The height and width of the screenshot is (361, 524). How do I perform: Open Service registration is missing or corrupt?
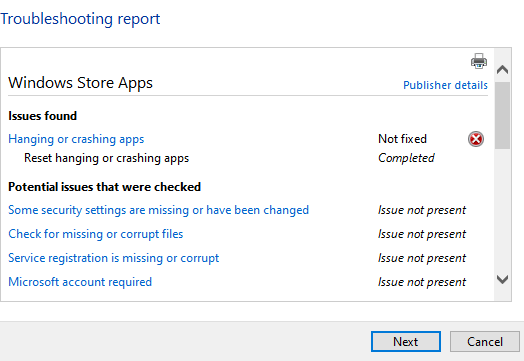114,258
